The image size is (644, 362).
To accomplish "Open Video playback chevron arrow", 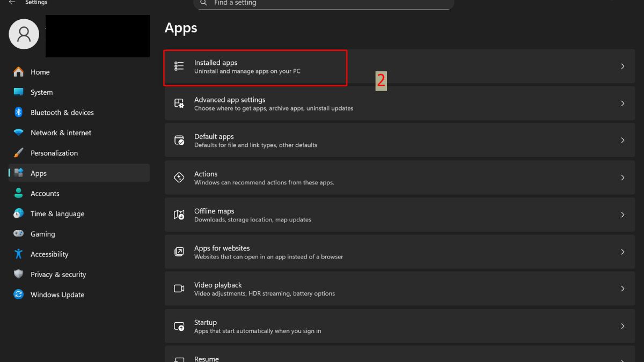I will pos(623,289).
